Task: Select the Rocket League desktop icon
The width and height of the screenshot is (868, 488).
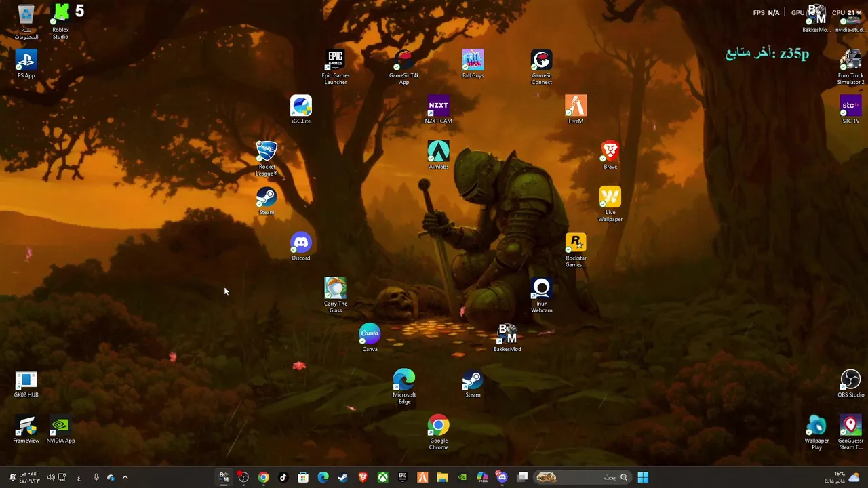Action: point(267,159)
